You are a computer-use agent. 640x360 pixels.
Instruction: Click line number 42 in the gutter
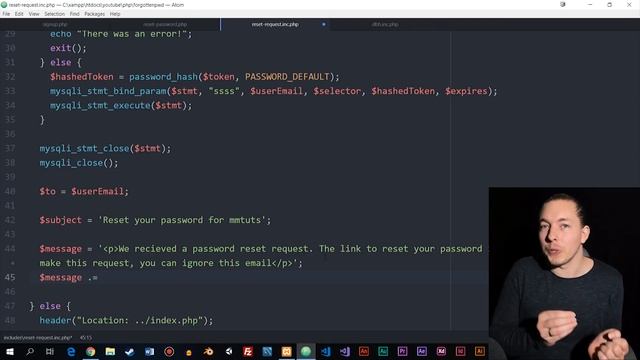click(10, 220)
